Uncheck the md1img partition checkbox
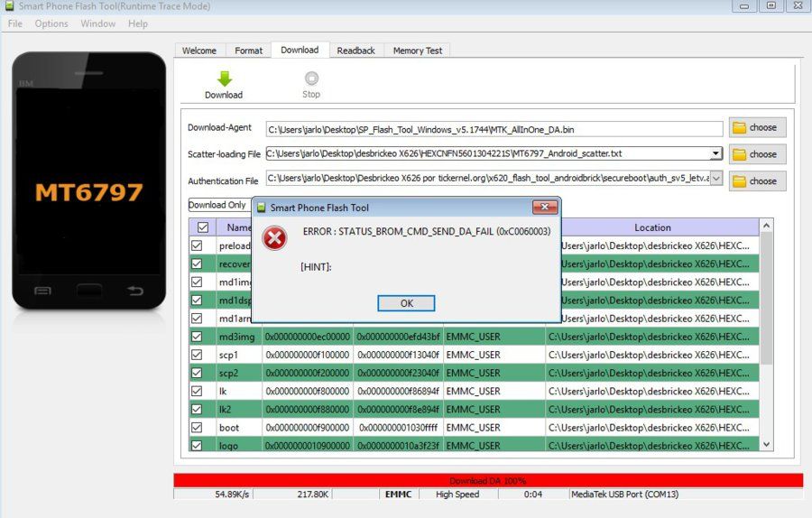 [197, 282]
